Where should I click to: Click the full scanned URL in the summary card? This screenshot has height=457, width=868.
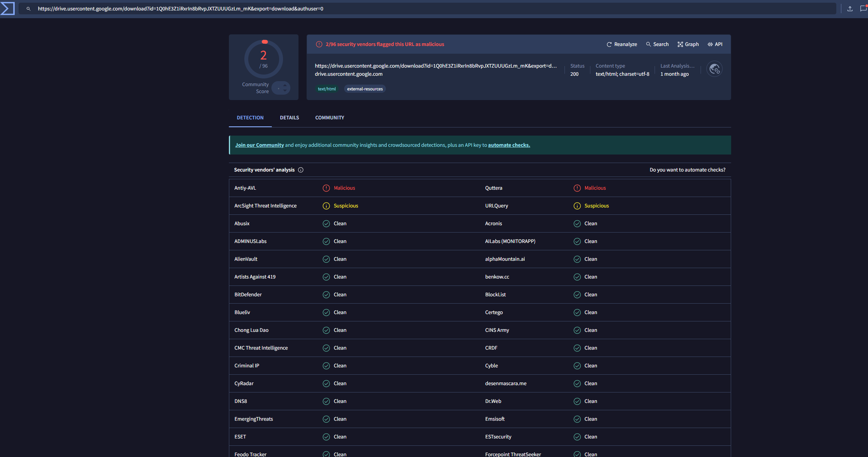click(436, 66)
